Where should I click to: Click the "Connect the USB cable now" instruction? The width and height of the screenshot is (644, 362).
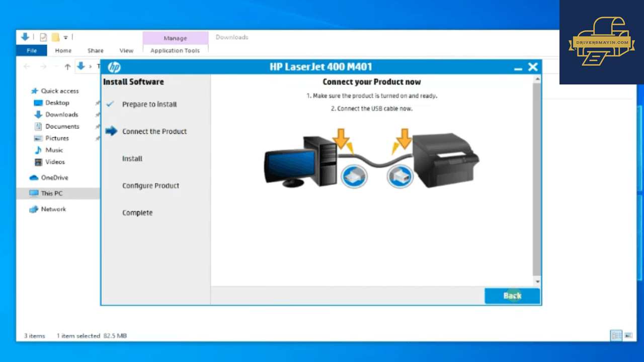(372, 109)
